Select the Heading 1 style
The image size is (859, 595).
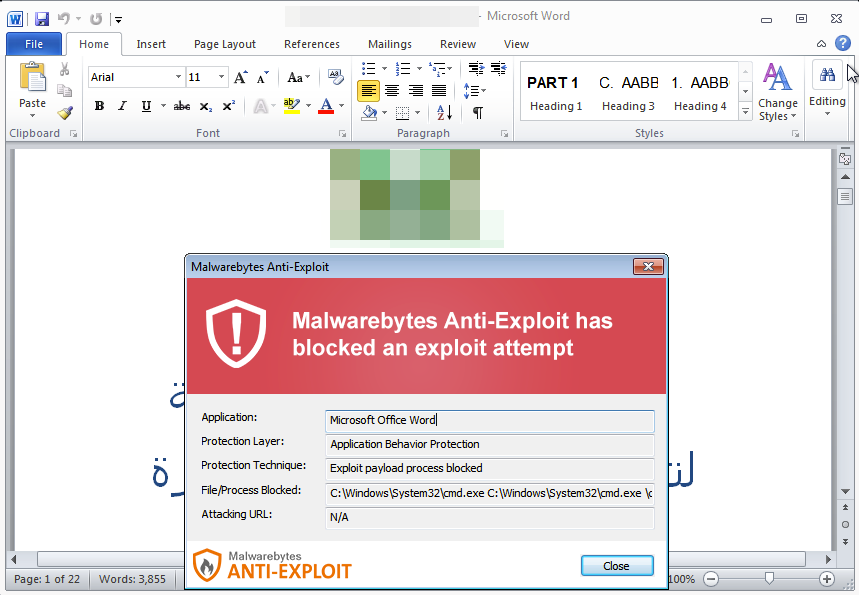pos(556,91)
